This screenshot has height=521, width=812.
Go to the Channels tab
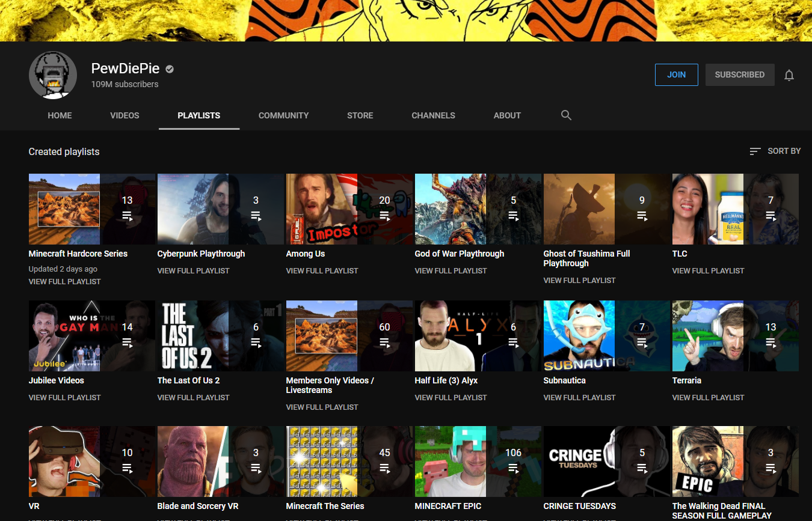[x=433, y=115]
